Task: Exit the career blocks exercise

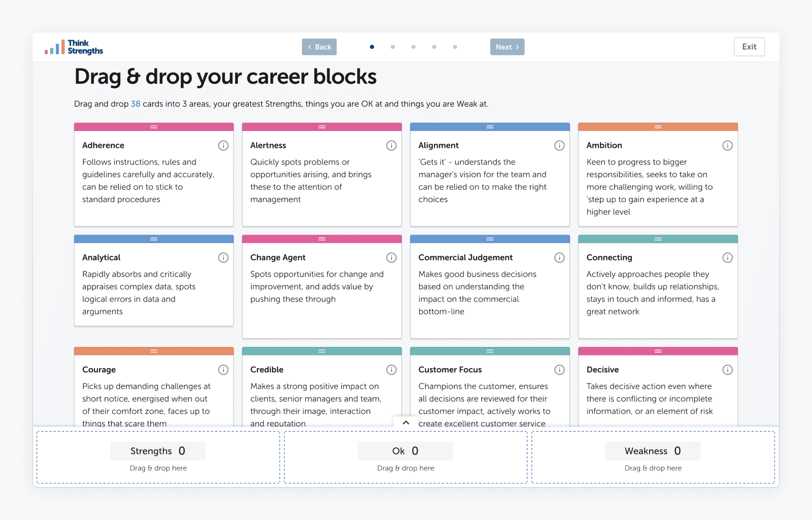Action: coord(749,47)
